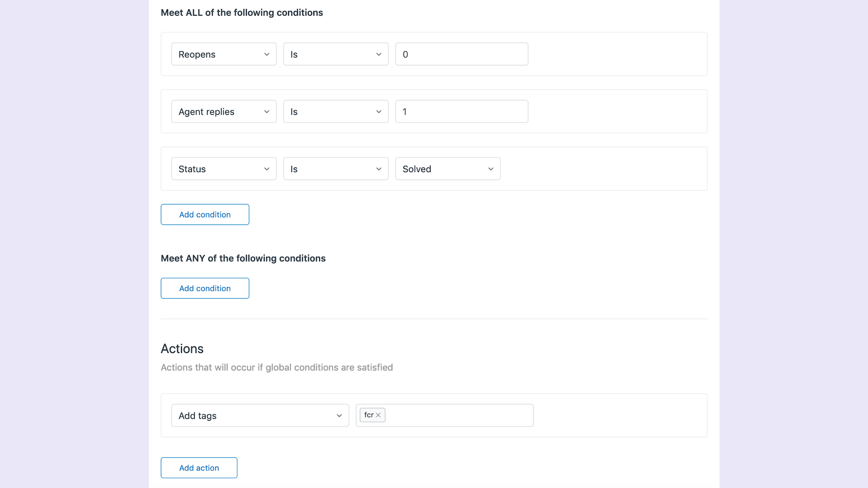The height and width of the screenshot is (488, 868).
Task: Add a condition under Meet ANY conditions
Action: [204, 288]
